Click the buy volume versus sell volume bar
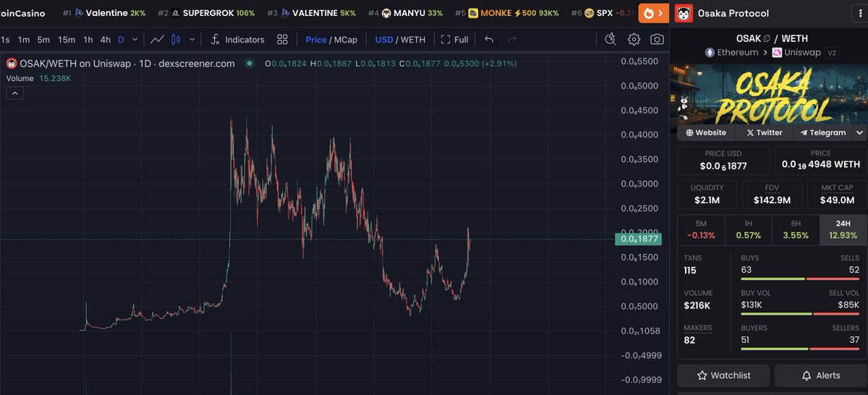The width and height of the screenshot is (868, 395). click(x=800, y=314)
